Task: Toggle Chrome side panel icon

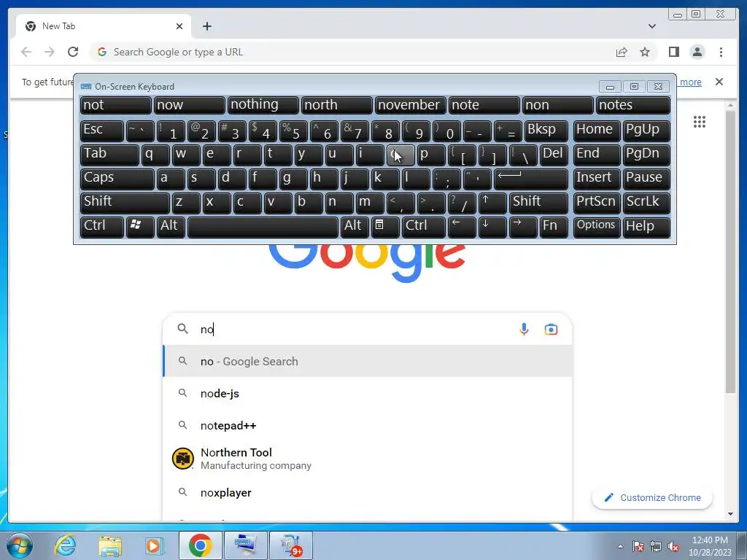Action: coord(673,52)
